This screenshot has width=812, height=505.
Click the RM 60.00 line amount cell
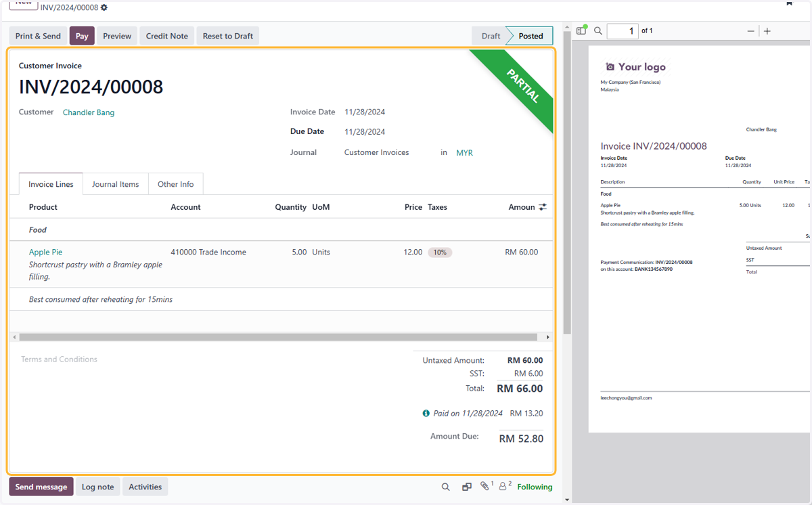522,252
